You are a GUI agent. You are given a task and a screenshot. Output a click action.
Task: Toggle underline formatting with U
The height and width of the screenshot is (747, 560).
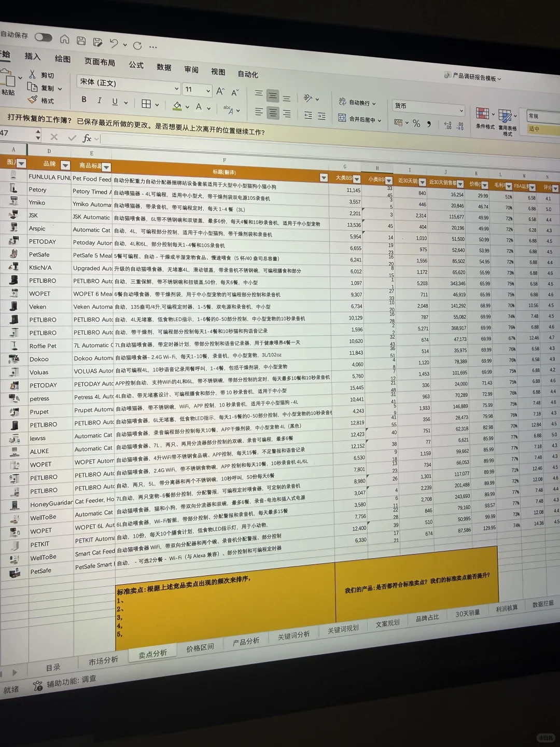(x=115, y=102)
